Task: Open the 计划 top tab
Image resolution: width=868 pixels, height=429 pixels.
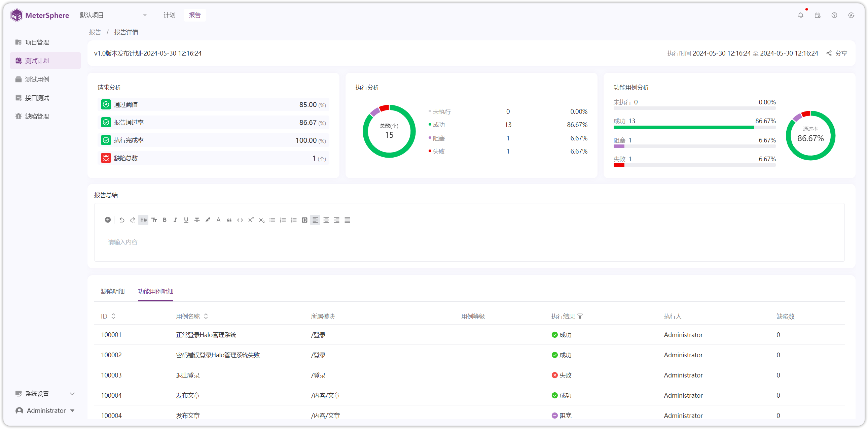Action: (170, 15)
